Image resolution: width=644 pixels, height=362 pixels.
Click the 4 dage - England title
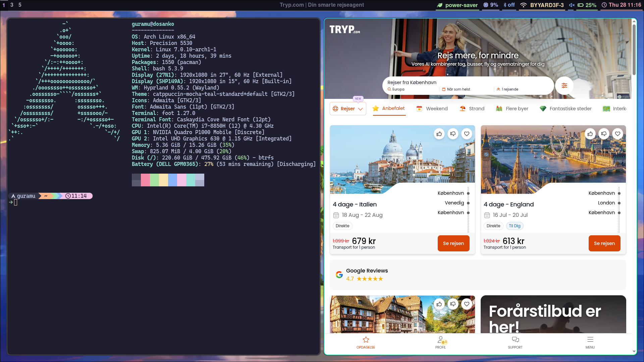(508, 204)
